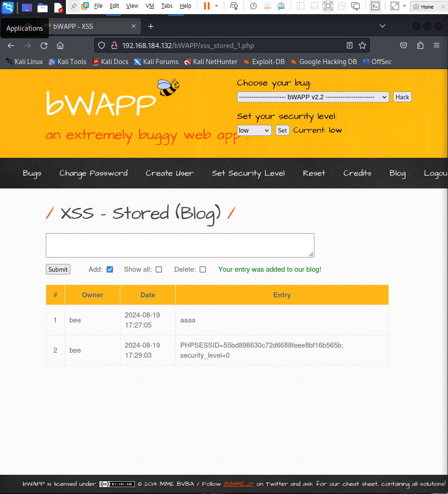Click the multiple monitors icon
The height and width of the screenshot is (494, 448).
356,6
